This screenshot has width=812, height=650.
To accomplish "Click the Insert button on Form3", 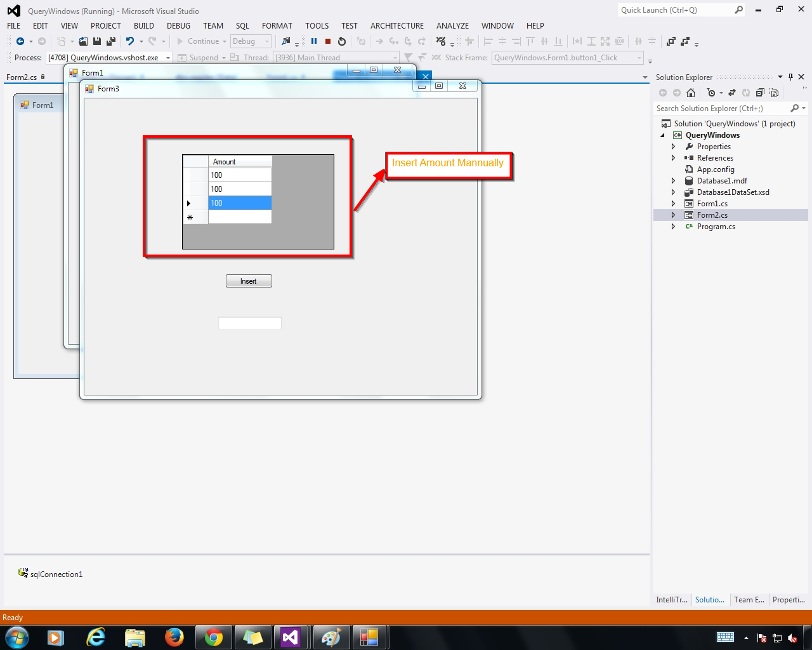I will (249, 281).
